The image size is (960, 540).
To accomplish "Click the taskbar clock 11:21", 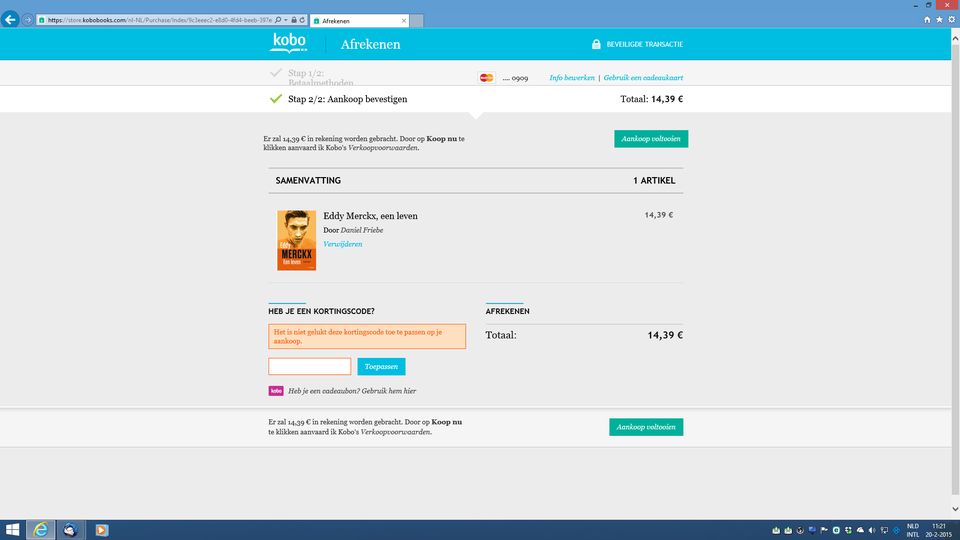I will pos(939,530).
